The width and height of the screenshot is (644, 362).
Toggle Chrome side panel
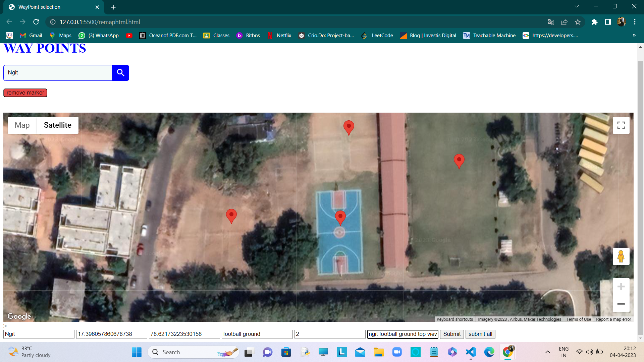(x=608, y=22)
